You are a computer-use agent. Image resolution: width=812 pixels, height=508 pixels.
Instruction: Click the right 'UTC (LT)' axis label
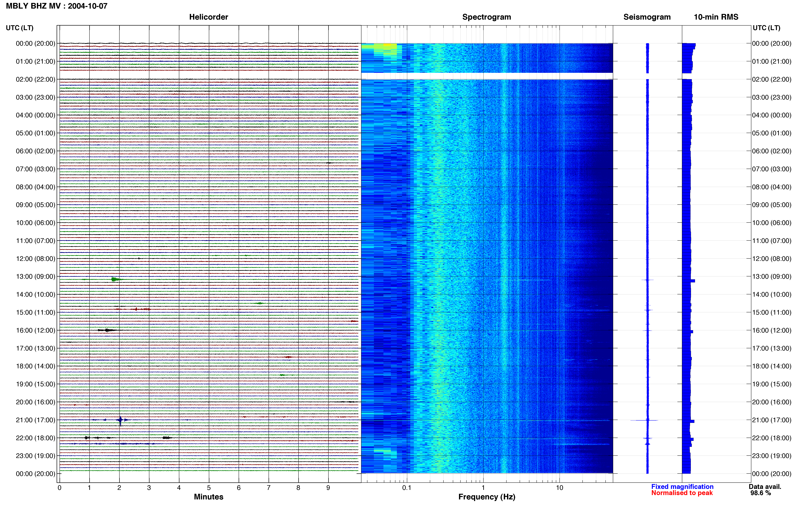[x=766, y=28]
